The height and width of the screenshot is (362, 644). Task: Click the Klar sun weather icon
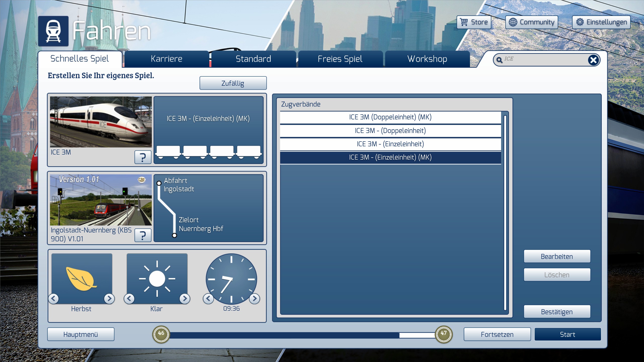click(x=157, y=279)
